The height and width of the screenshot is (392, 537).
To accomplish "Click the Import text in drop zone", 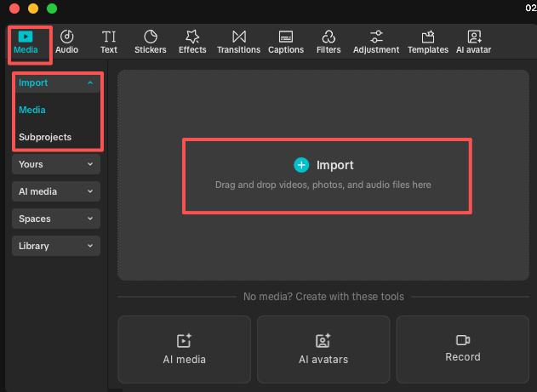I will click(x=334, y=165).
